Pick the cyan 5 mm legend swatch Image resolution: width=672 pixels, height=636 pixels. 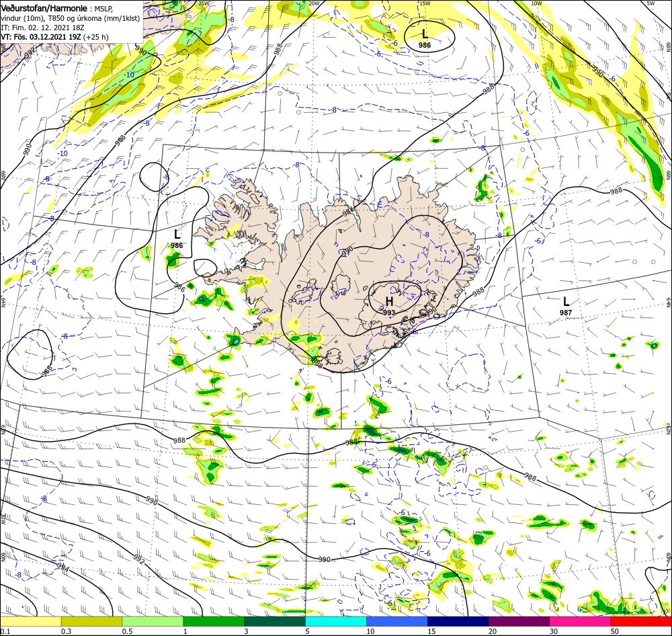(336, 621)
